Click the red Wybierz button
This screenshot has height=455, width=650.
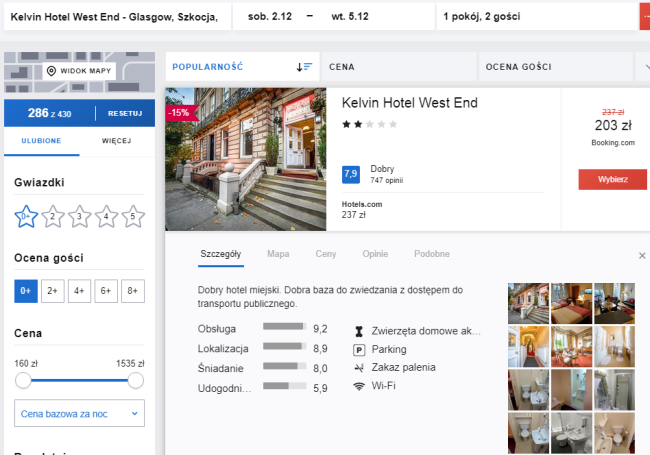tap(612, 179)
